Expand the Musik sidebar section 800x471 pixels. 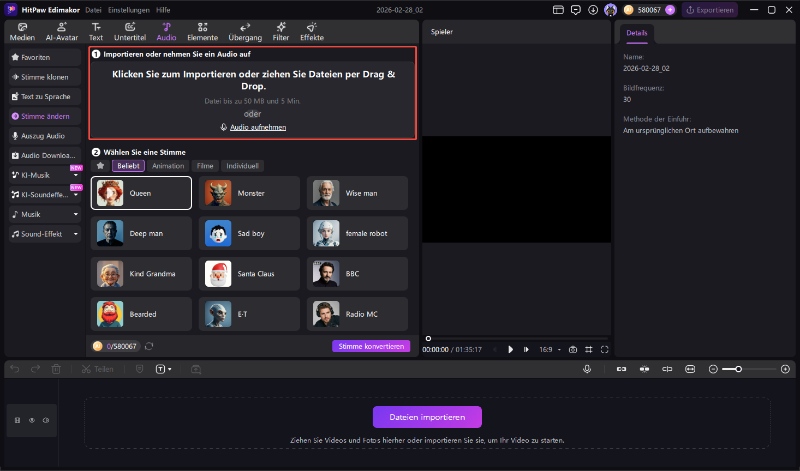tap(75, 214)
